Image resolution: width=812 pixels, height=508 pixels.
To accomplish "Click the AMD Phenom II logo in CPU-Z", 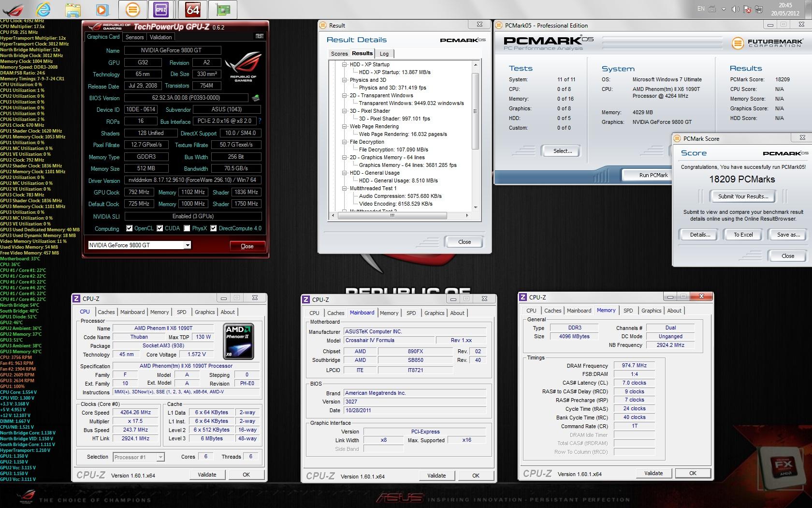I will [239, 342].
